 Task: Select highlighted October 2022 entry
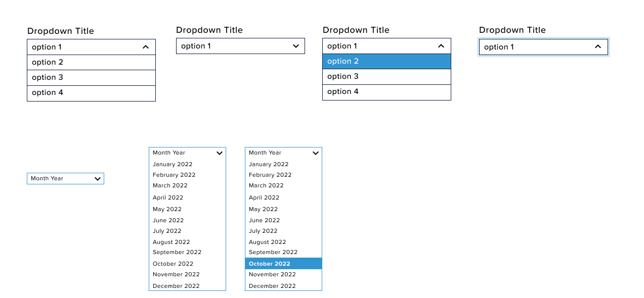pyautogui.click(x=283, y=264)
